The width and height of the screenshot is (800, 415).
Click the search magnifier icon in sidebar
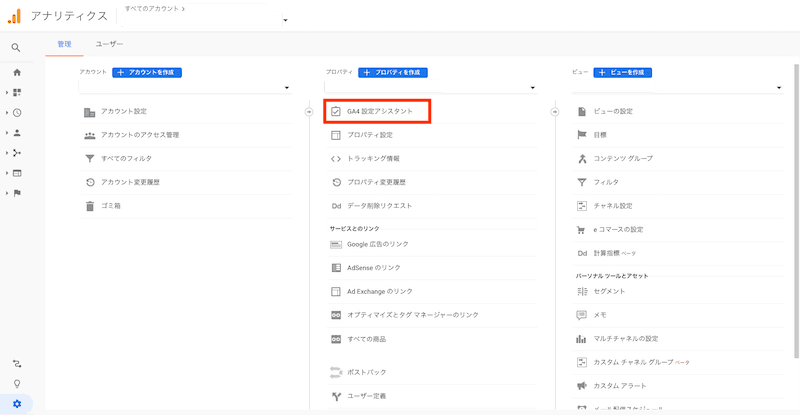(x=16, y=47)
